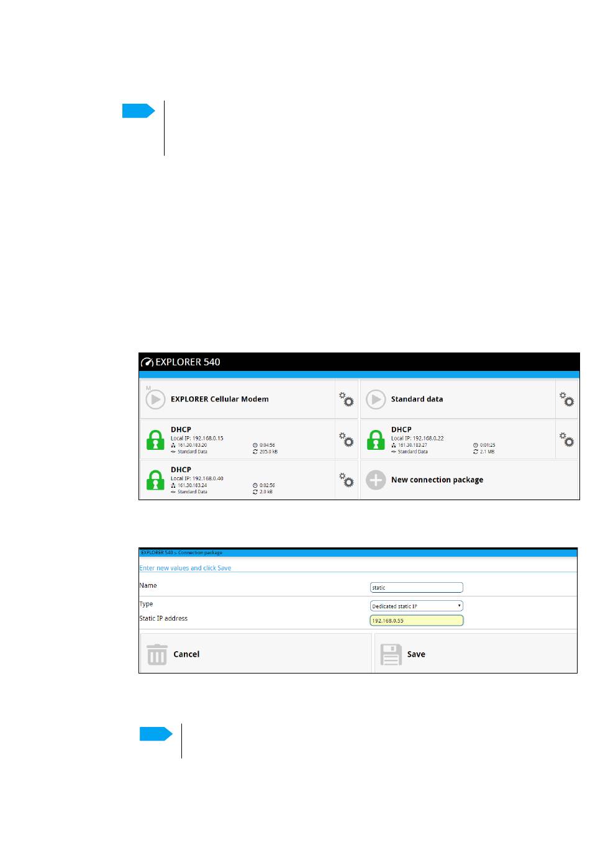Click 'Enter new values and click Save' text
590x868 pixels.
coord(185,568)
